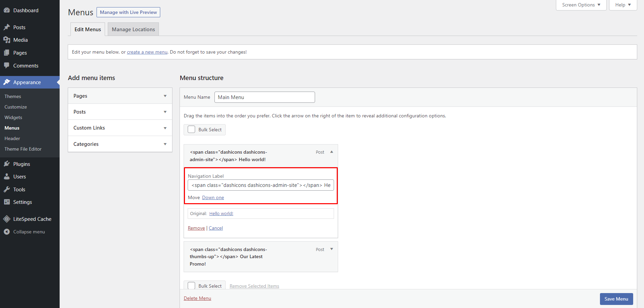The height and width of the screenshot is (308, 644).
Task: Click the Delete Menu link
Action: coord(198,298)
